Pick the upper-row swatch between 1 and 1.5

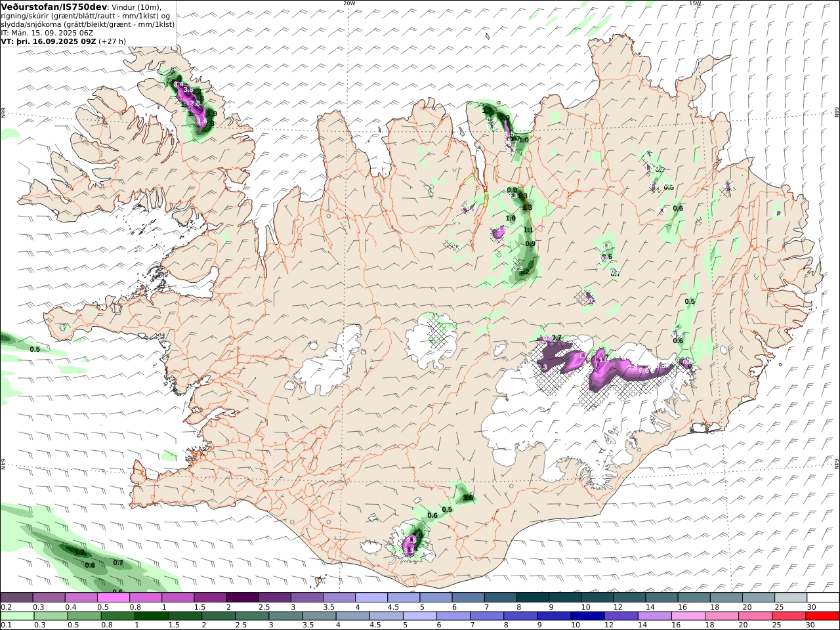click(x=178, y=597)
